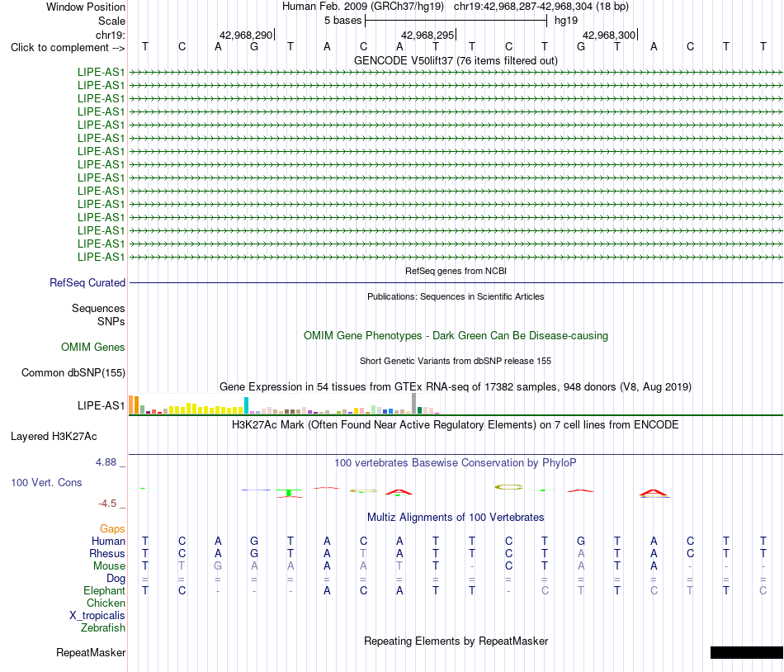The height and width of the screenshot is (672, 784).
Task: Select the Chicken species row label
Action: tap(106, 603)
